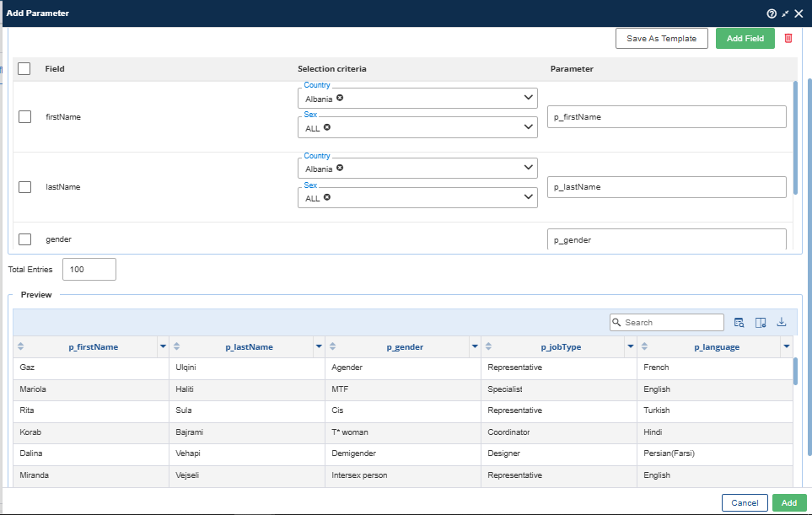Open the p_language column menu arrow
The image size is (812, 515).
tap(787, 346)
